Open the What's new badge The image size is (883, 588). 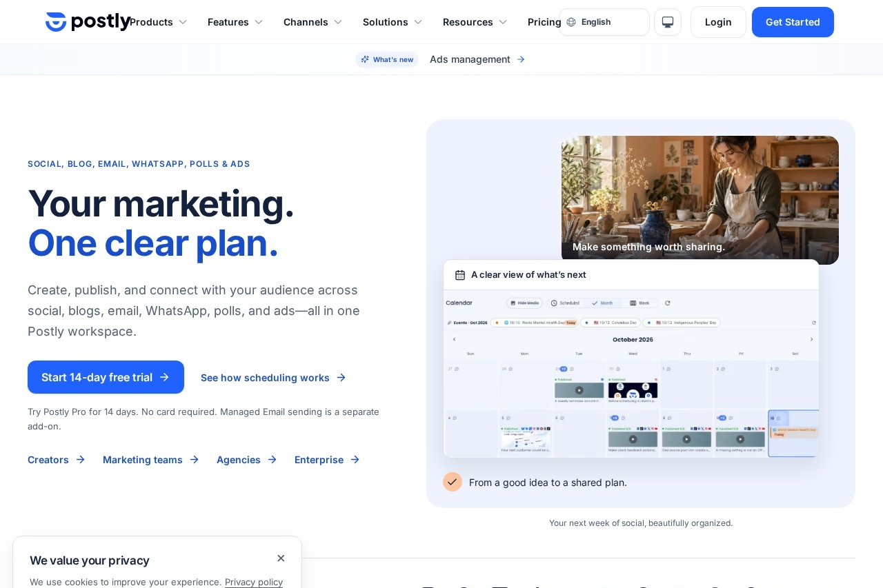point(387,59)
